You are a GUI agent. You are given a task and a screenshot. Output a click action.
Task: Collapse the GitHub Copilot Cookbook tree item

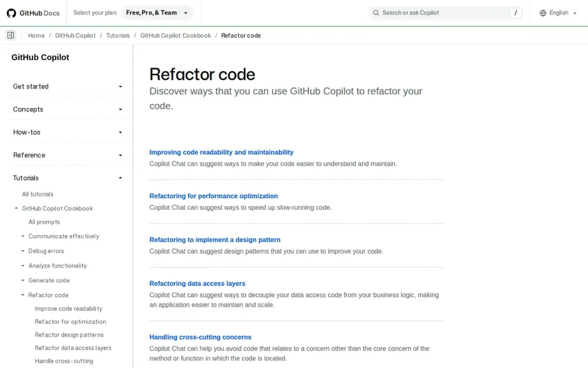coord(16,208)
